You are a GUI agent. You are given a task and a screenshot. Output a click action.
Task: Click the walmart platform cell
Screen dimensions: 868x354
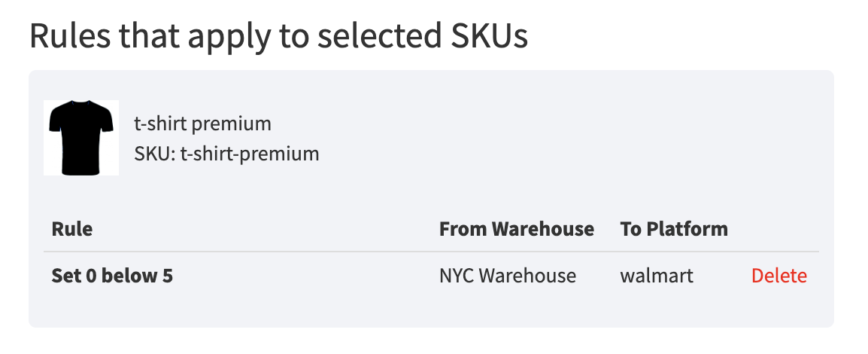click(x=657, y=276)
